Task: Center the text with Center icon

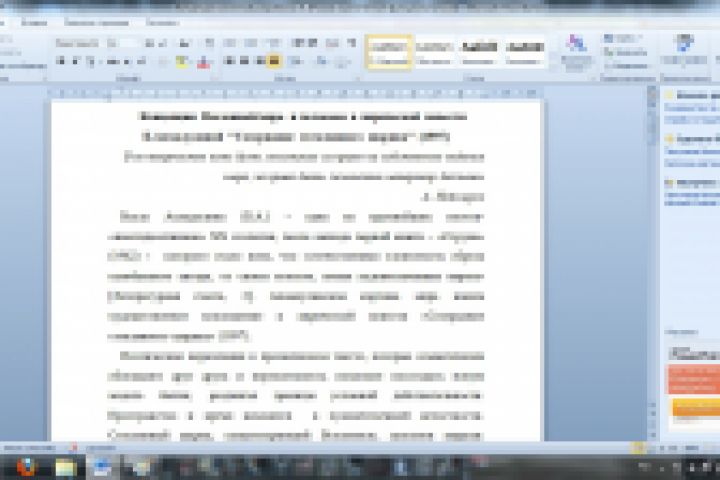Action: click(244, 61)
